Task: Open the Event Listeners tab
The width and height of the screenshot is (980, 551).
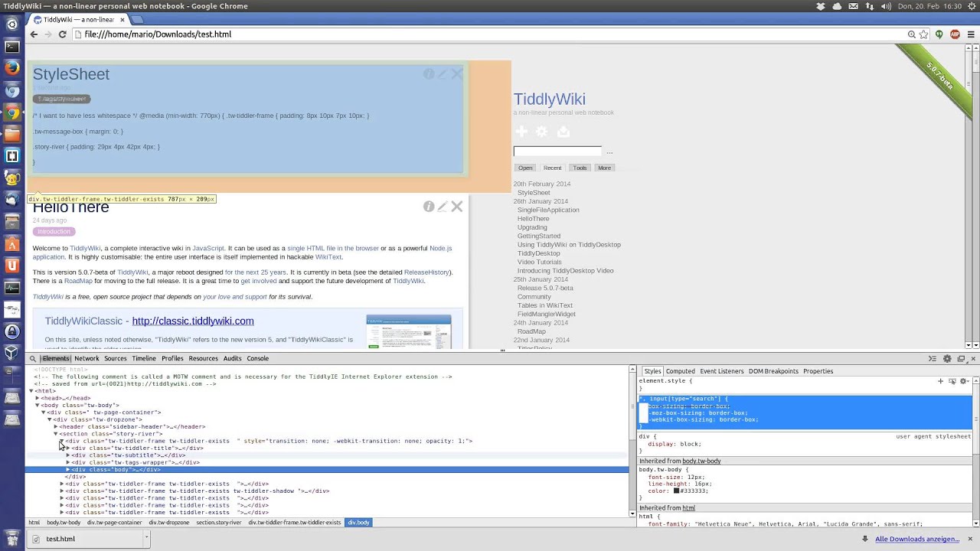Action: click(x=721, y=371)
